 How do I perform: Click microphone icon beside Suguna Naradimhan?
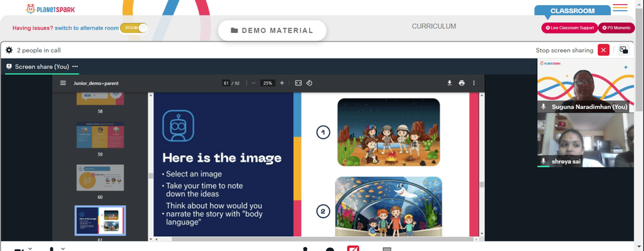(544, 107)
